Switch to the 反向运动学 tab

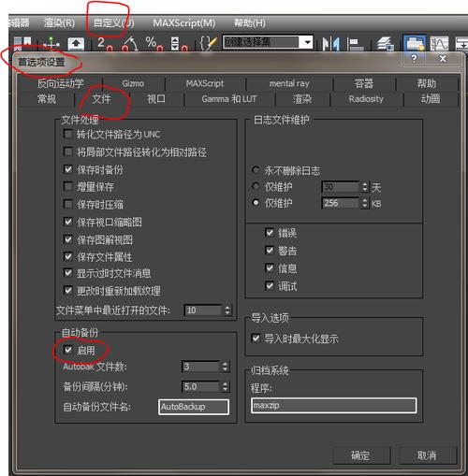tap(61, 83)
